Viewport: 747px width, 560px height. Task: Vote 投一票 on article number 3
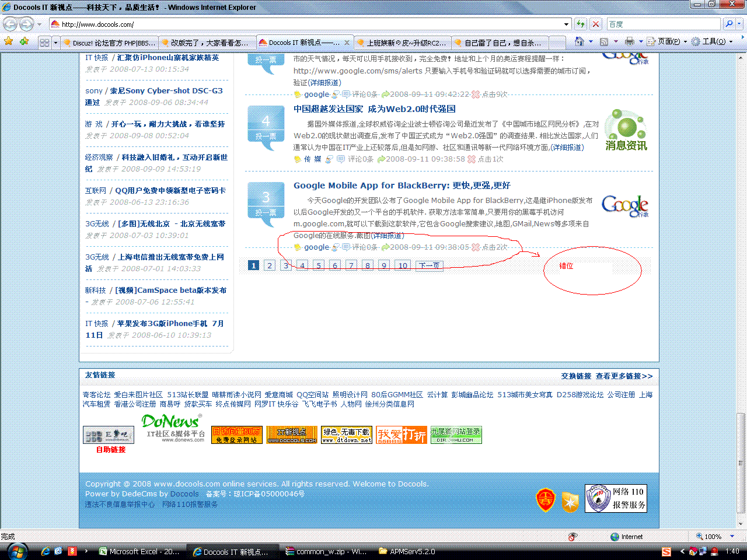(x=266, y=212)
